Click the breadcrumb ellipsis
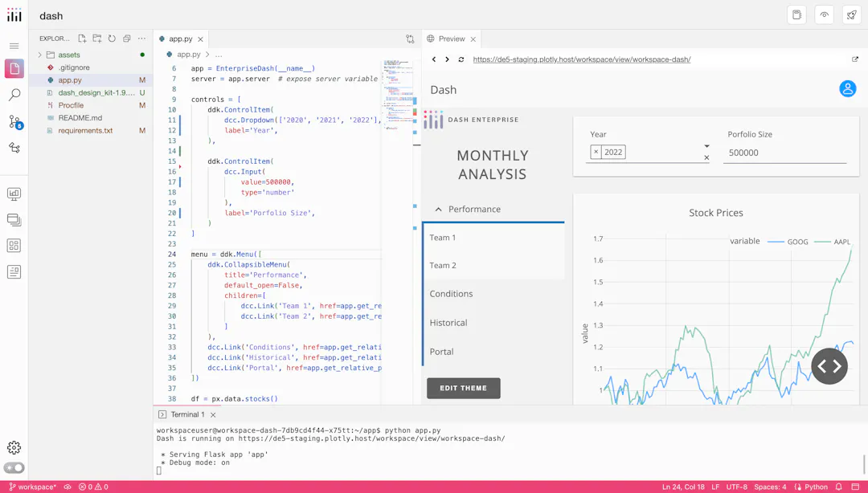This screenshot has width=868, height=493. (219, 55)
